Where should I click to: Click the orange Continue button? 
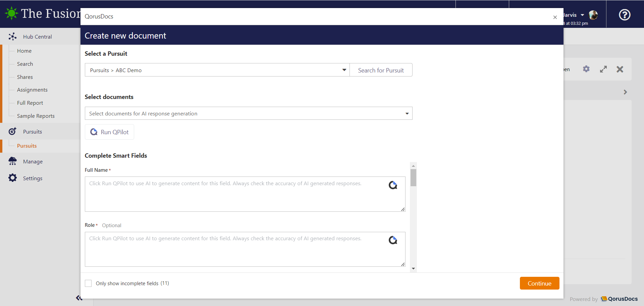point(539,283)
